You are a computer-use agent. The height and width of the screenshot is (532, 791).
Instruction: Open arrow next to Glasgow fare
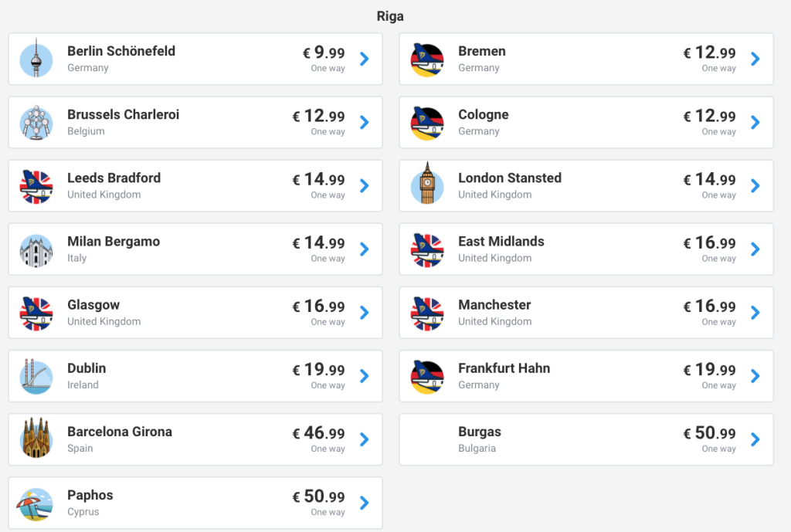point(365,313)
